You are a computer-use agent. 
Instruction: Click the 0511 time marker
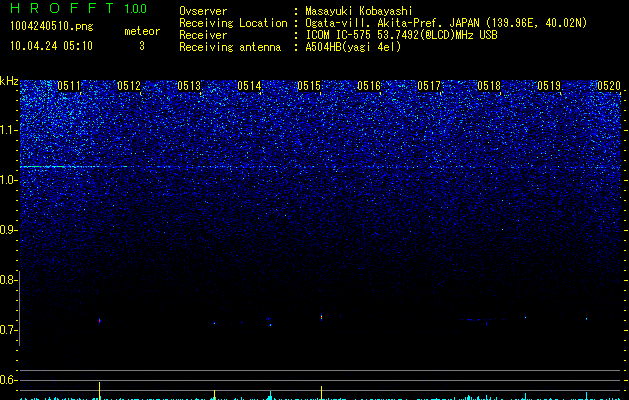coord(69,86)
